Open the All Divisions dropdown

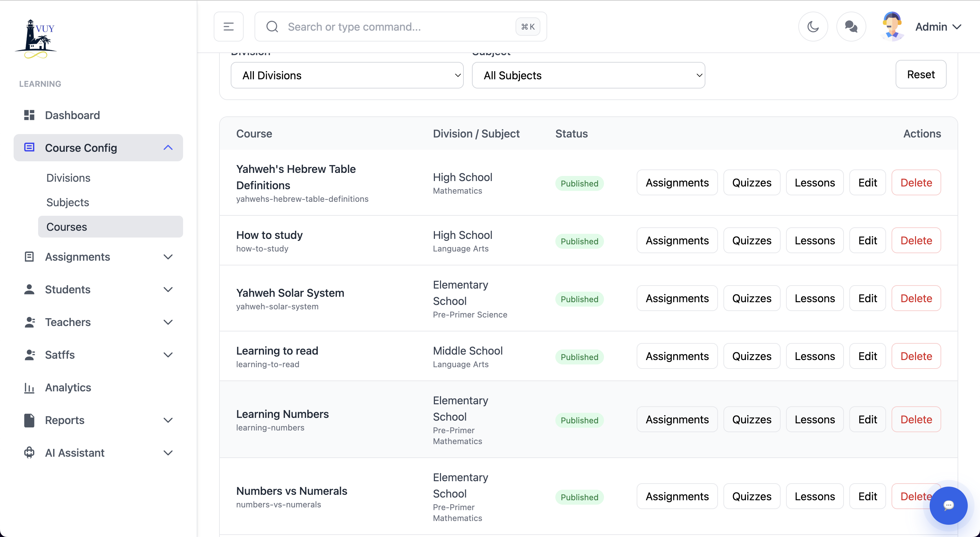point(347,75)
